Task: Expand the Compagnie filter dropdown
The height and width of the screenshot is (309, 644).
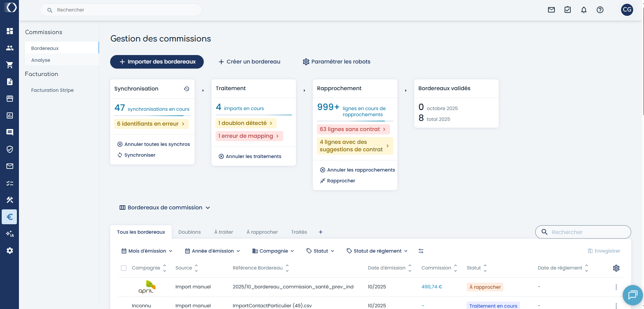Action: (x=273, y=251)
